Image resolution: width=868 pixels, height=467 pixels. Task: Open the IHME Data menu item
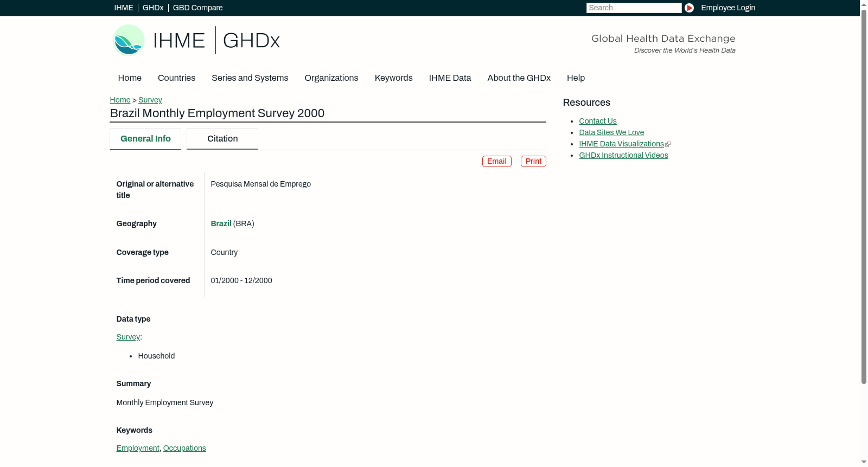tap(450, 78)
